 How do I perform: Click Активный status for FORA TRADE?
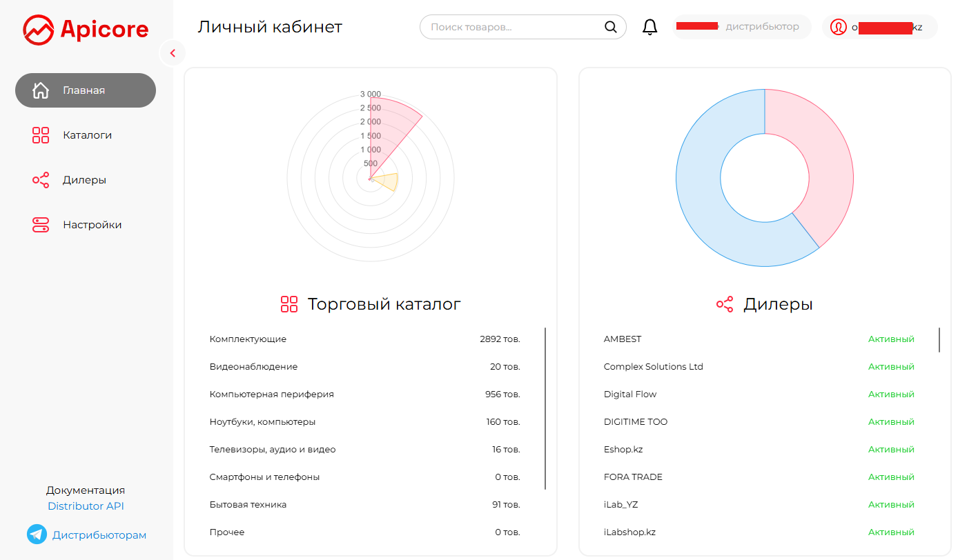click(x=891, y=477)
